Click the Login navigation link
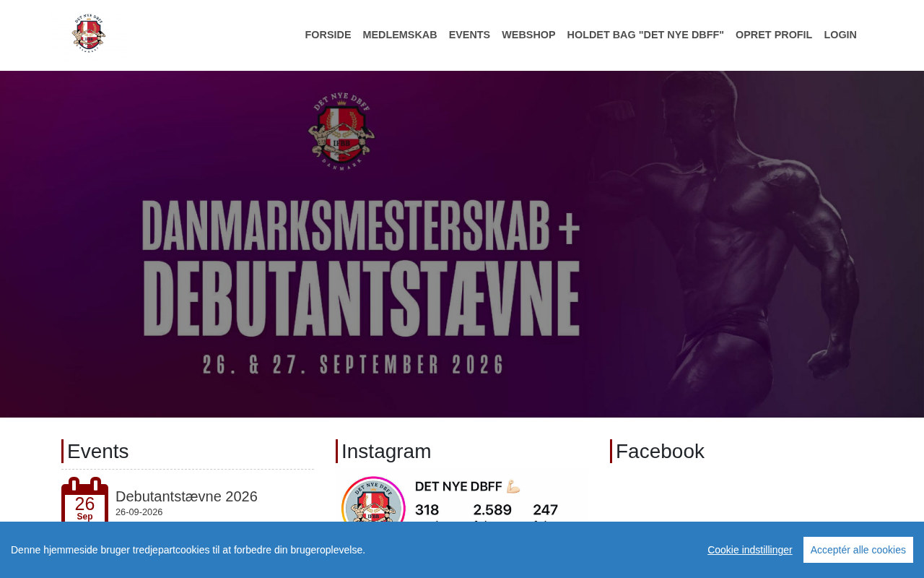 pos(840,35)
